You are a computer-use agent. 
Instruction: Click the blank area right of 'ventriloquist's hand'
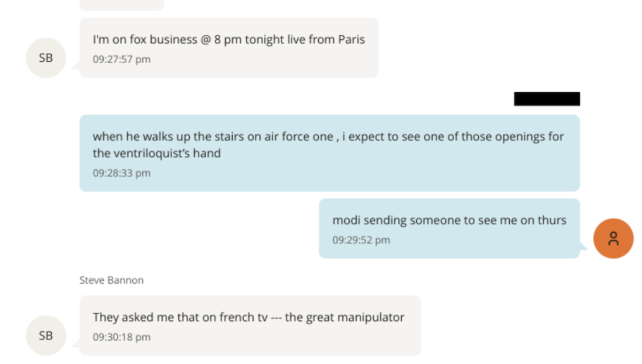pos(398,154)
